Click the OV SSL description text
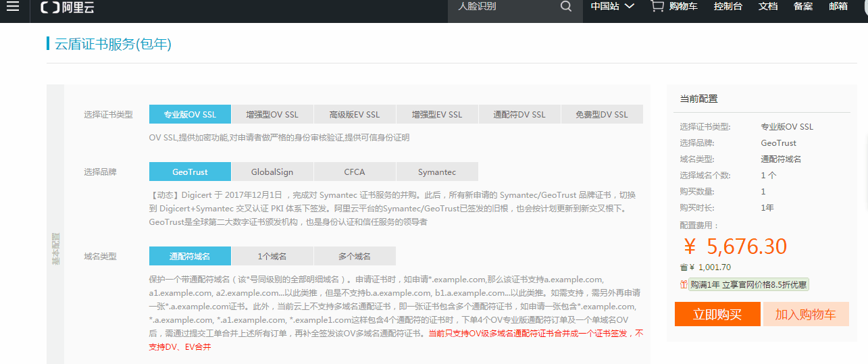Viewport: 868px width, 364px height. pyautogui.click(x=279, y=137)
